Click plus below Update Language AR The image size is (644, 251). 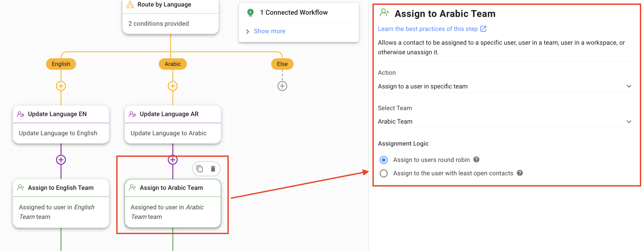coord(173,160)
